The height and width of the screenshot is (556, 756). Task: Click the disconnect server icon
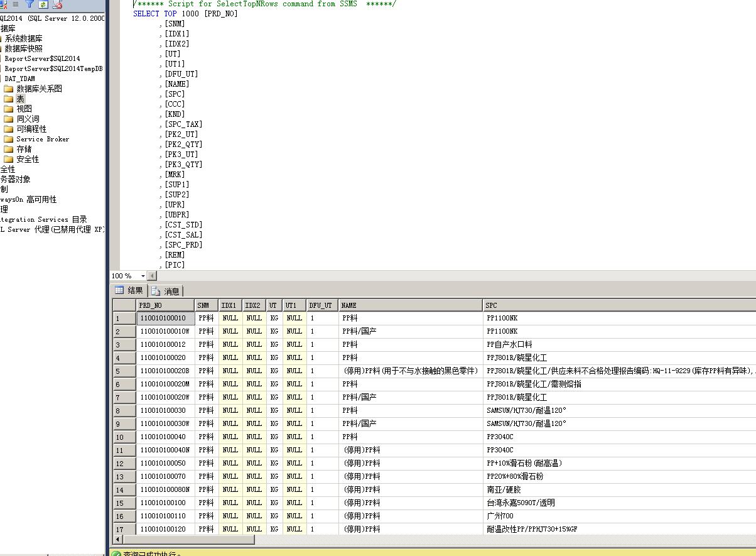coord(3,4)
